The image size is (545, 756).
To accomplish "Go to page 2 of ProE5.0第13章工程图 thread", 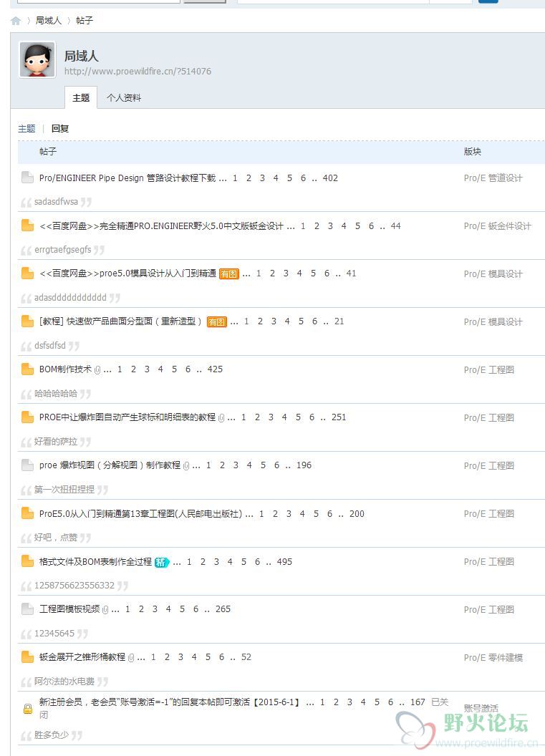I will [x=276, y=514].
